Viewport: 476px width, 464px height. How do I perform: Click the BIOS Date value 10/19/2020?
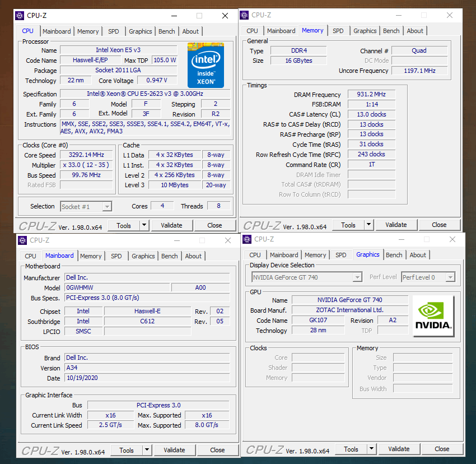[147, 378]
